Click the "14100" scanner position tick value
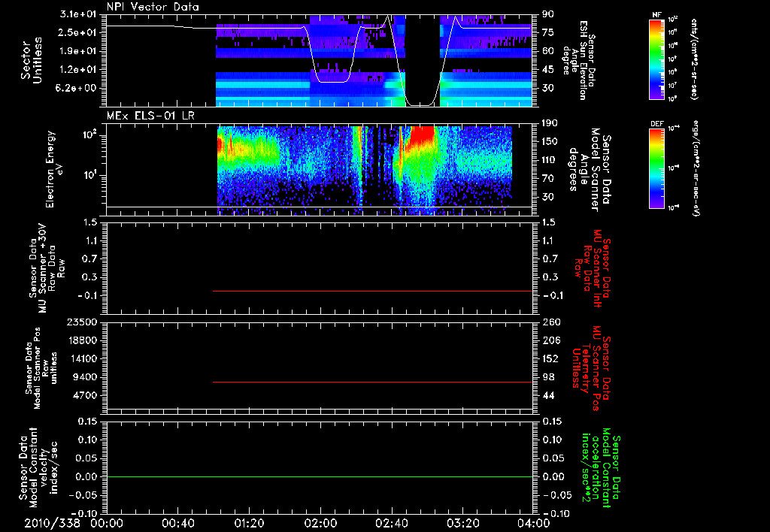The image size is (770, 532). click(x=83, y=358)
